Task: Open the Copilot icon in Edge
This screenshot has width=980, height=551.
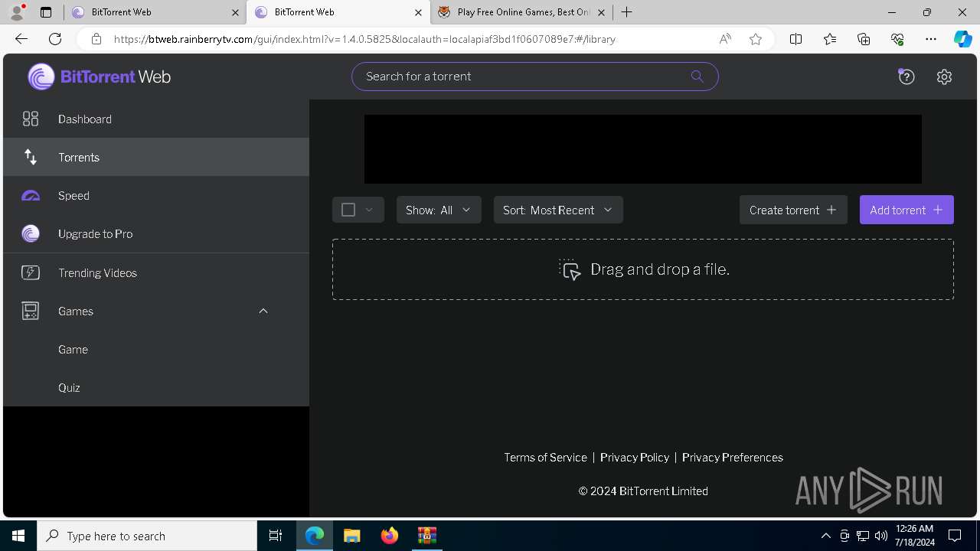Action: tap(962, 39)
